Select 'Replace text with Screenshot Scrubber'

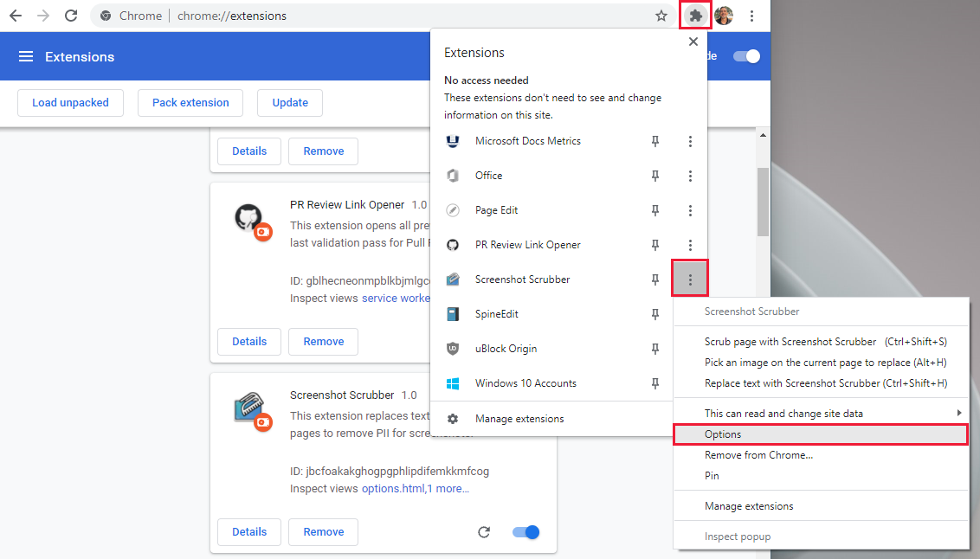[x=821, y=382]
